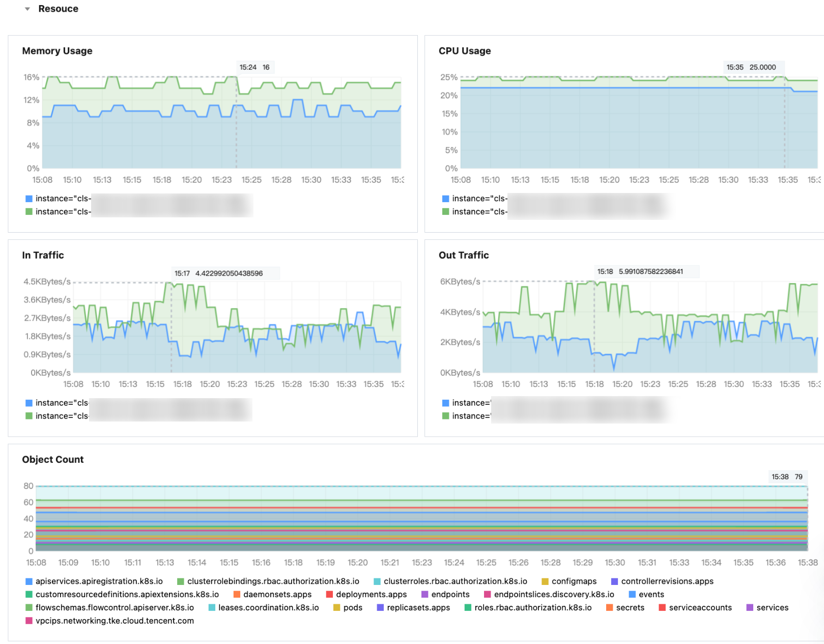Image resolution: width=824 pixels, height=644 pixels.
Task: Click the 15% label on CPU Usage axis
Action: [x=449, y=114]
